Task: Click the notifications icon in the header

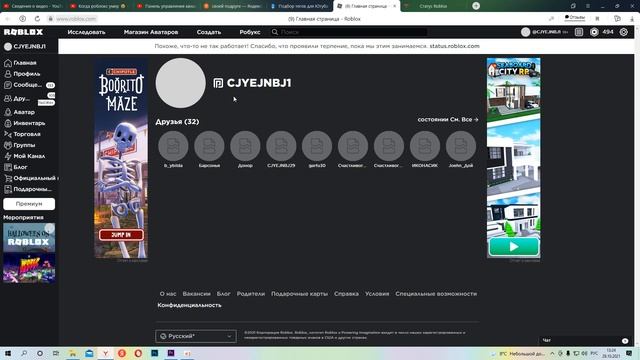Action: point(579,32)
